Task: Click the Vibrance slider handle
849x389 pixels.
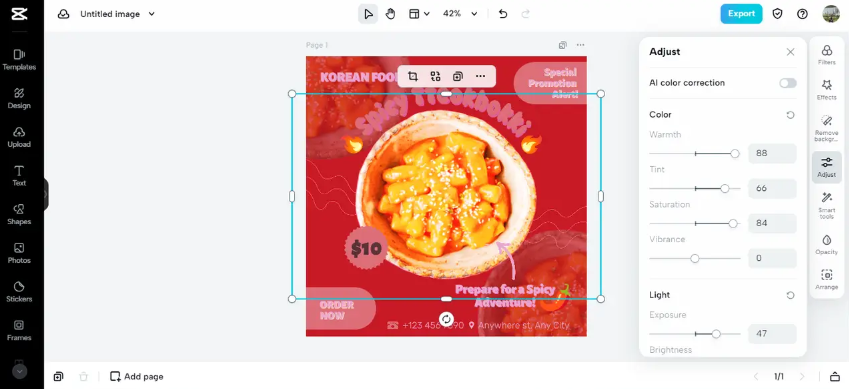Action: (x=694, y=258)
